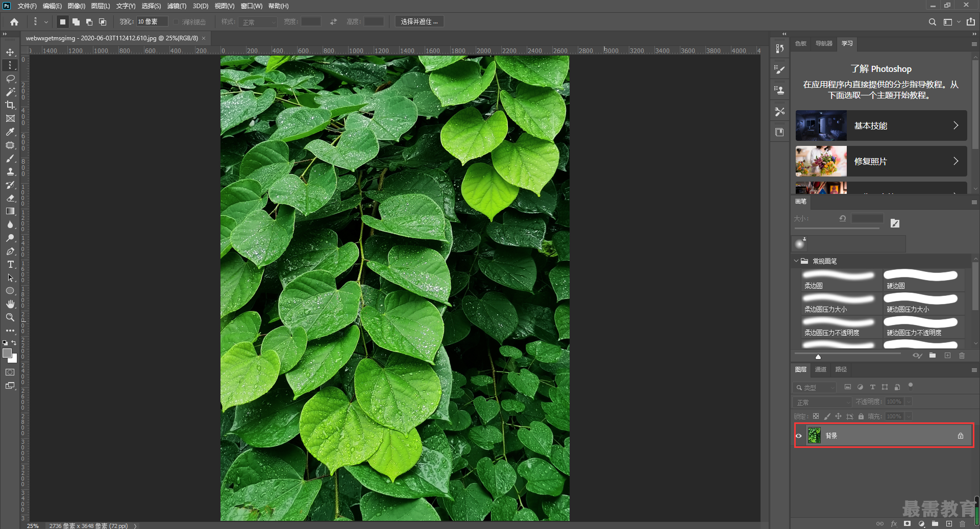Open the layer filter 类型 dropdown
The image size is (980, 529).
[x=815, y=387]
